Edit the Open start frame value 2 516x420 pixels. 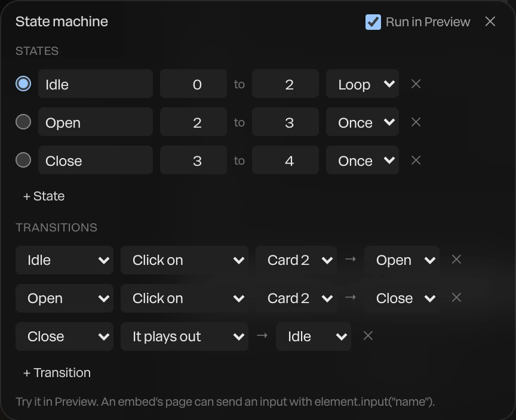click(x=193, y=122)
